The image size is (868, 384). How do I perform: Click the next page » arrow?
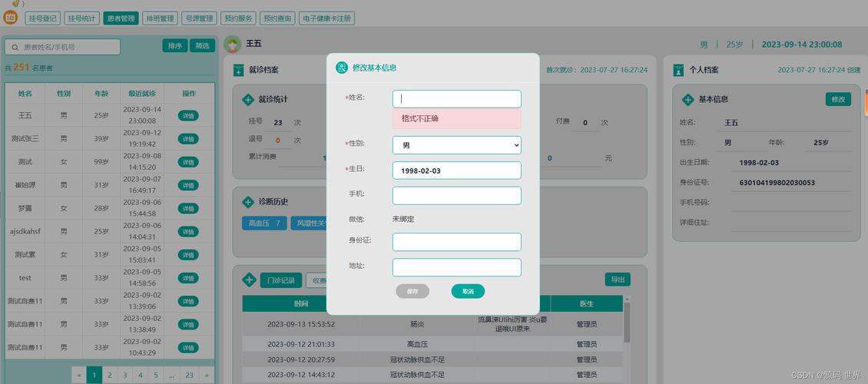coord(207,375)
